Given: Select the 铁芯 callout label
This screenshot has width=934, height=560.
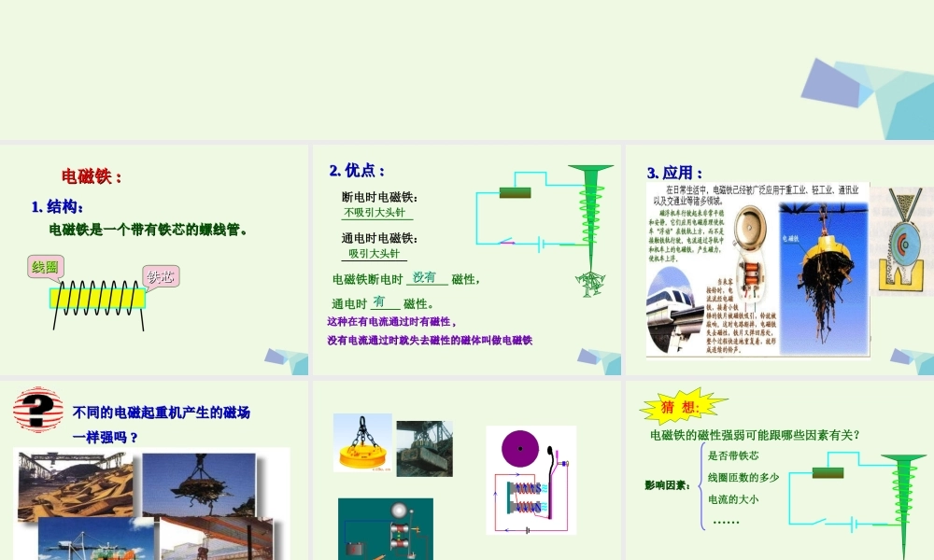Looking at the screenshot, I should point(161,277).
